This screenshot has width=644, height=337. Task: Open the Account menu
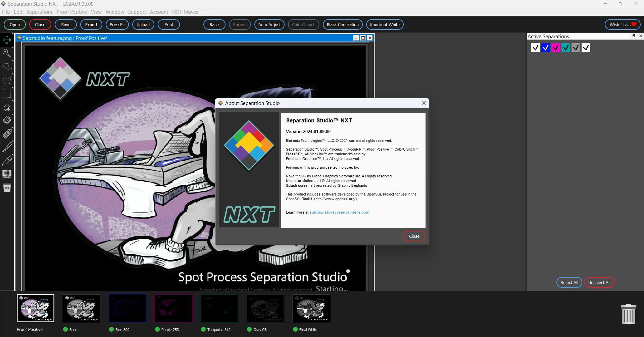(x=159, y=12)
